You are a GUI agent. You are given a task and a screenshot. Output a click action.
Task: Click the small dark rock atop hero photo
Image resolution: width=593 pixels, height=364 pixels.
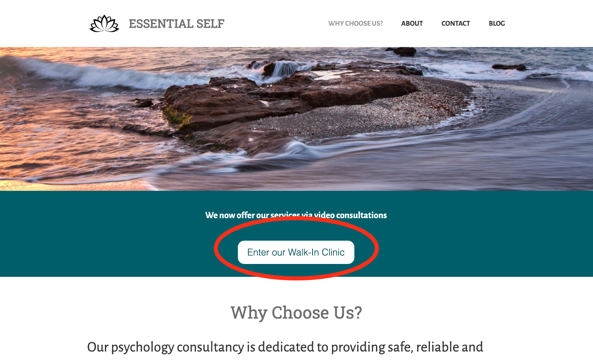pos(404,51)
